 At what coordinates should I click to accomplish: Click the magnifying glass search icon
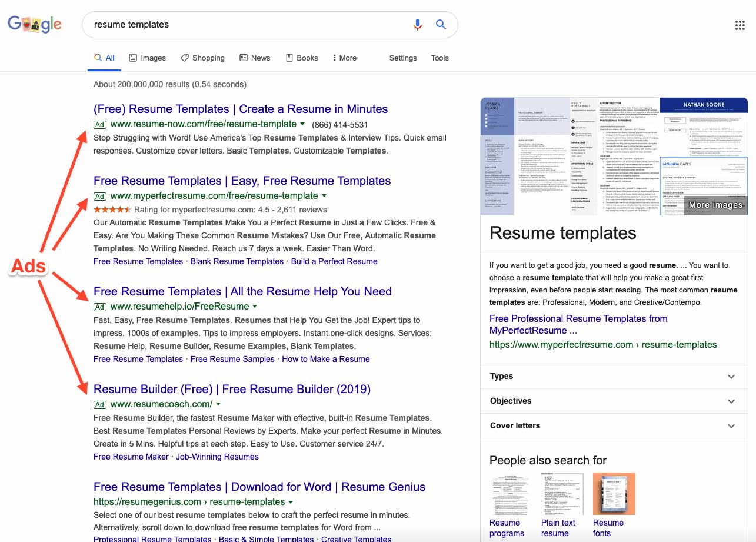pos(441,25)
